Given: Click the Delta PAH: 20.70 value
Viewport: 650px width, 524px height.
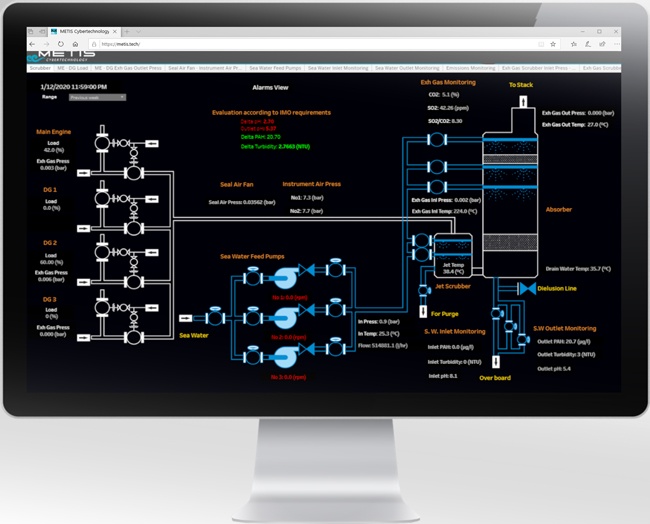Looking at the screenshot, I should [261, 137].
